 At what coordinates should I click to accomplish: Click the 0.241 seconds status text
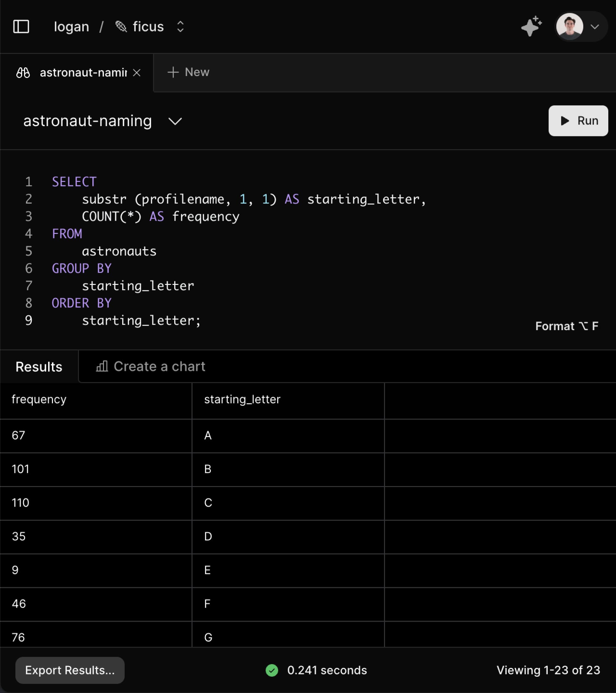(327, 670)
